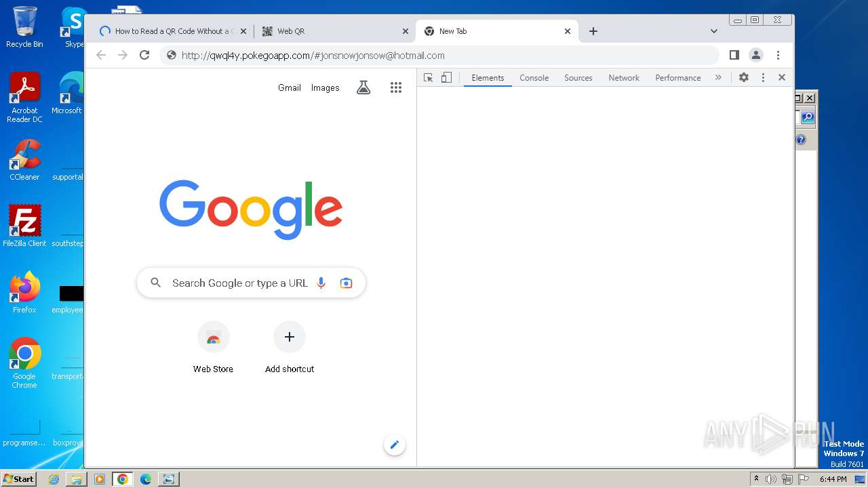Start voice search with microphone icon
The width and height of the screenshot is (868, 488).
pos(321,283)
